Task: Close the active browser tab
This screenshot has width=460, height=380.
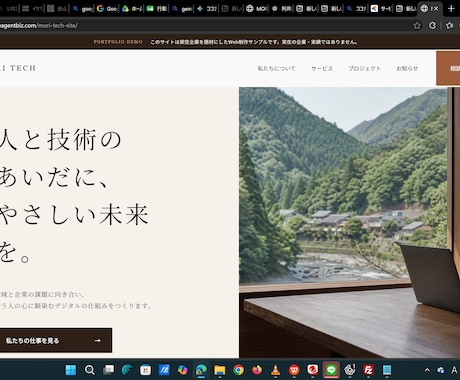Action: (435, 8)
